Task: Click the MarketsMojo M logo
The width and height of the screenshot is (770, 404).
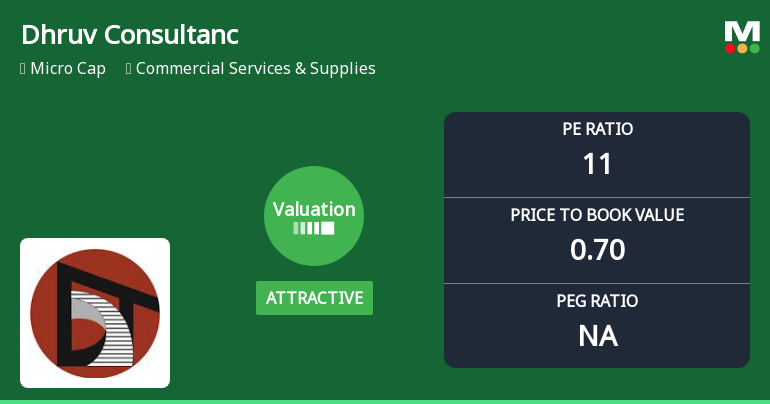Action: 742,31
